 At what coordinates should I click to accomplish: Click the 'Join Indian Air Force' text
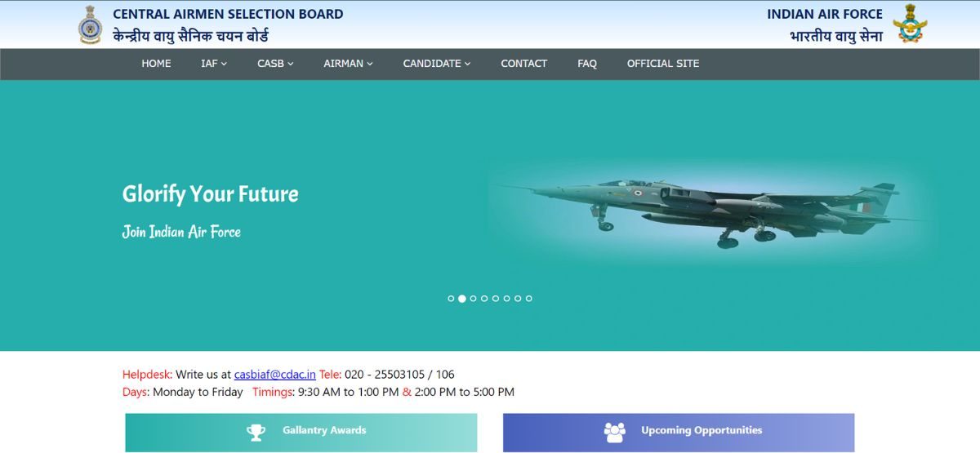[181, 232]
